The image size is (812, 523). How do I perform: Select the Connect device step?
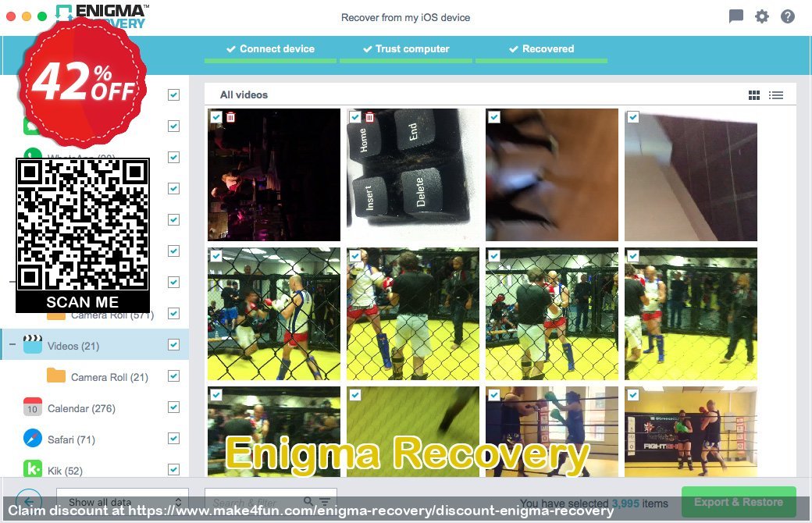click(270, 49)
